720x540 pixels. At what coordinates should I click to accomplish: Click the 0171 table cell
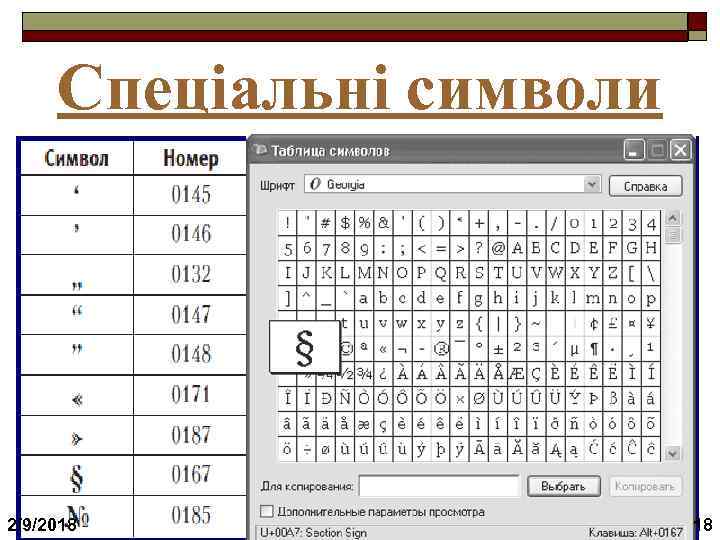(x=191, y=395)
